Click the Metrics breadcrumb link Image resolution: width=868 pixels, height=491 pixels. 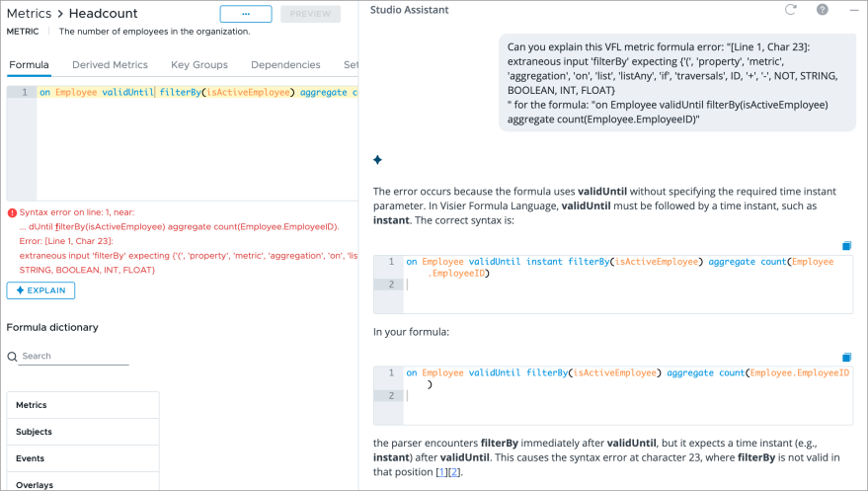tap(29, 14)
